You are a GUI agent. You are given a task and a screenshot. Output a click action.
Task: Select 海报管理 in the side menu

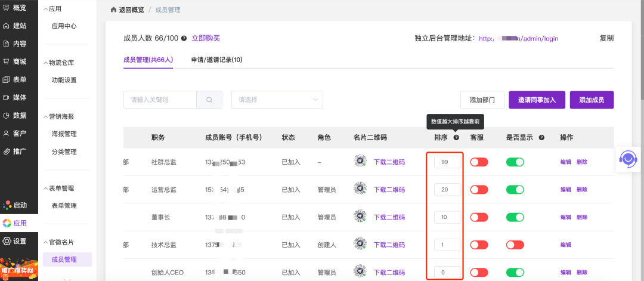coord(64,134)
